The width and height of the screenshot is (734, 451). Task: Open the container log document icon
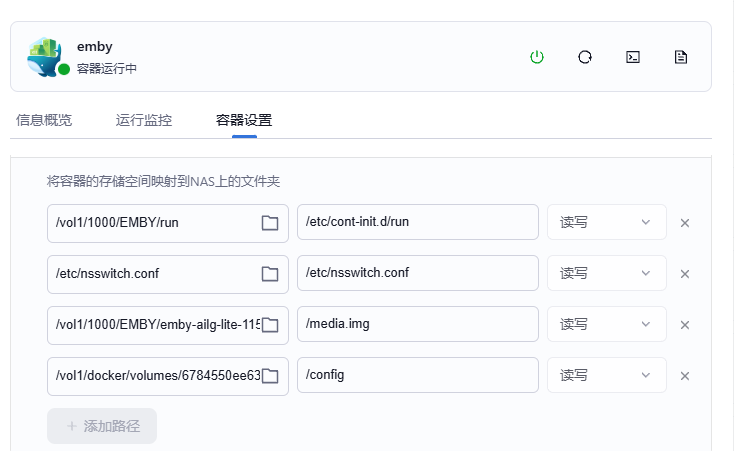point(681,57)
